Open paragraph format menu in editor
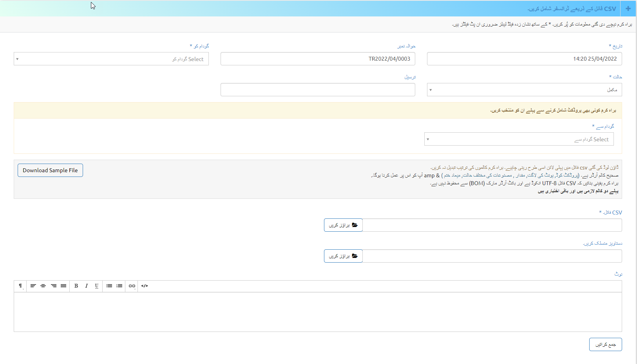 20,286
